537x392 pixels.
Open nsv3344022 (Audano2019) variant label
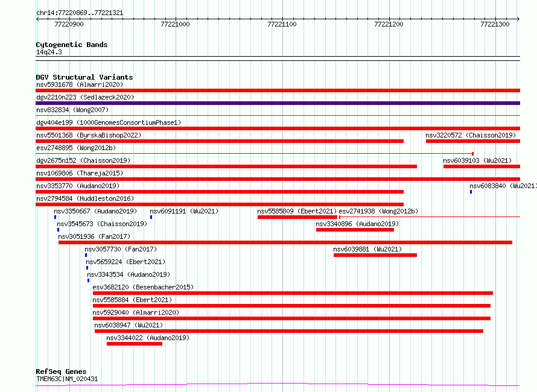pos(148,338)
